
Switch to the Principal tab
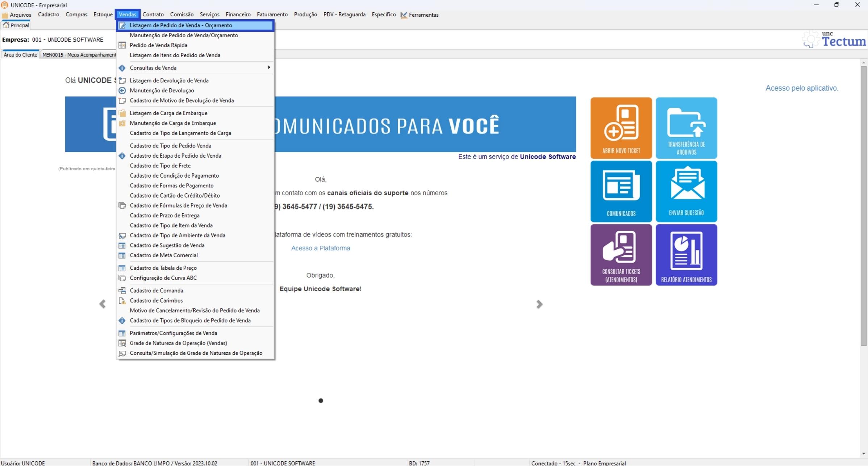pos(16,25)
